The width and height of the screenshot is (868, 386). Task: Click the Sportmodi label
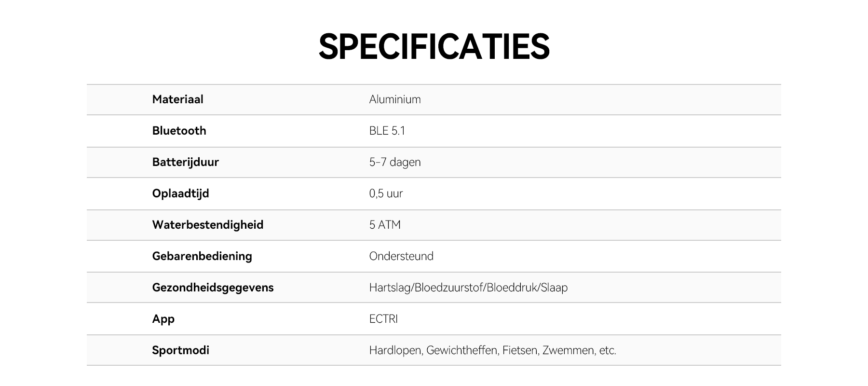[180, 350]
